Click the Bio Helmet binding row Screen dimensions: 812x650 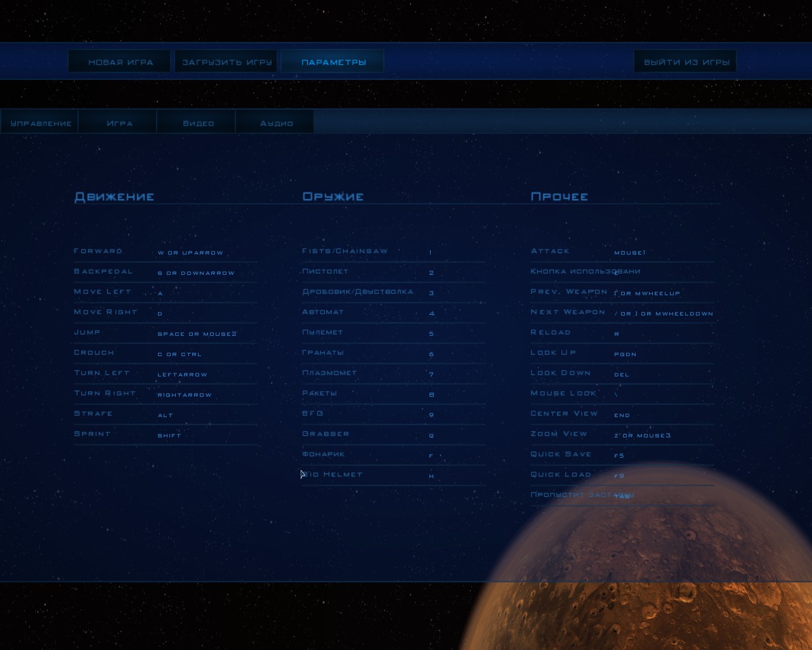pos(394,475)
